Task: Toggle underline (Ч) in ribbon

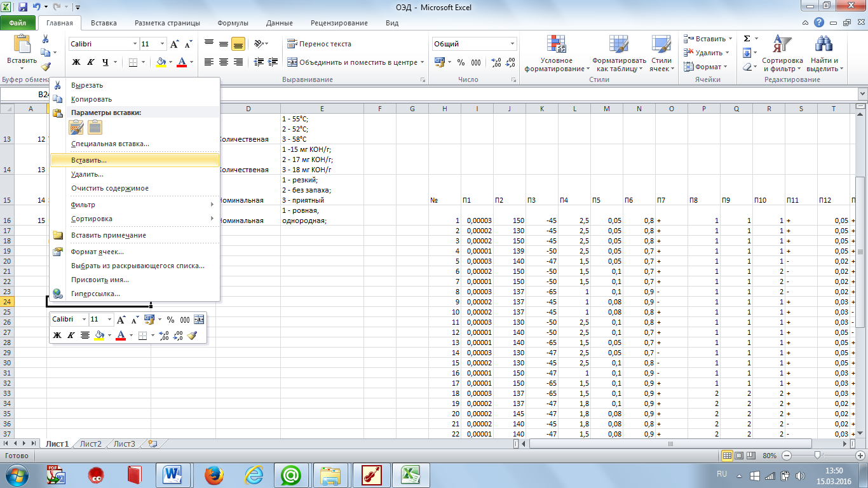Action: point(105,62)
